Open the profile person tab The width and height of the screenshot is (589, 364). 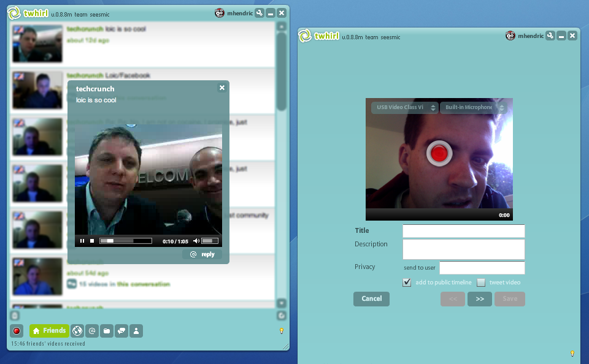(136, 331)
